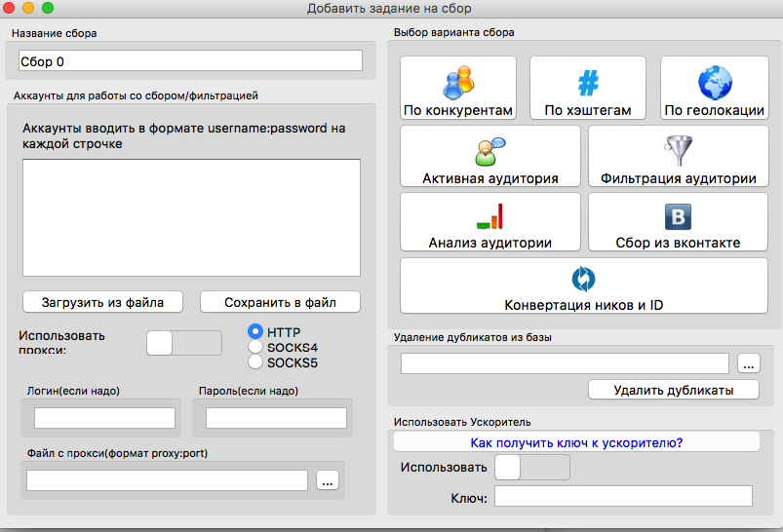Select the «Сбор из вконтакте» VK icon

tap(678, 215)
